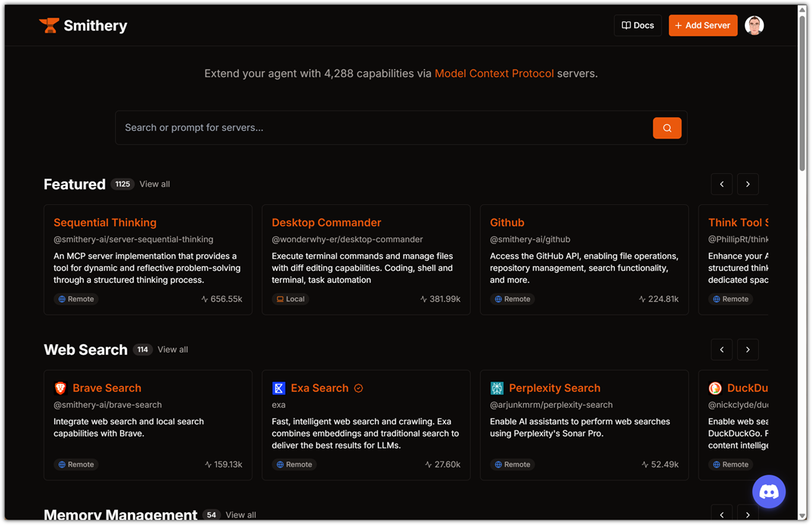This screenshot has width=812, height=525.
Task: Click the 381.99k usage count
Action: [x=440, y=299]
